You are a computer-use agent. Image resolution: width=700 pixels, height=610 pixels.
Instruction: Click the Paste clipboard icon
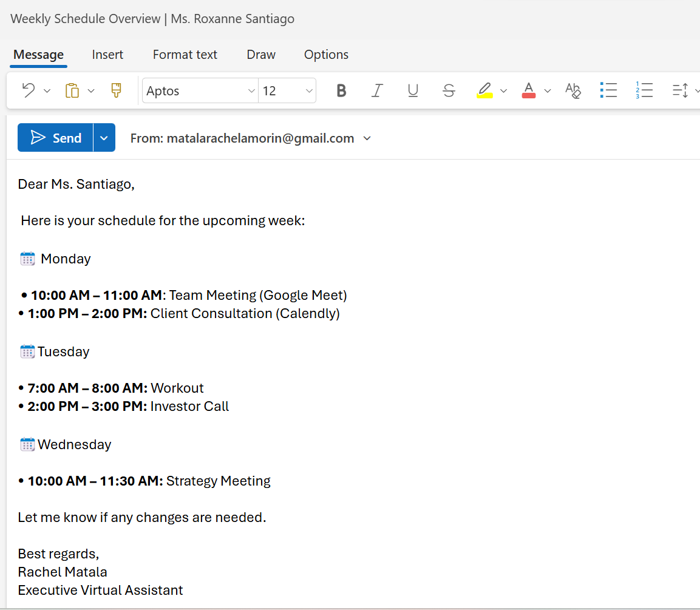[72, 90]
